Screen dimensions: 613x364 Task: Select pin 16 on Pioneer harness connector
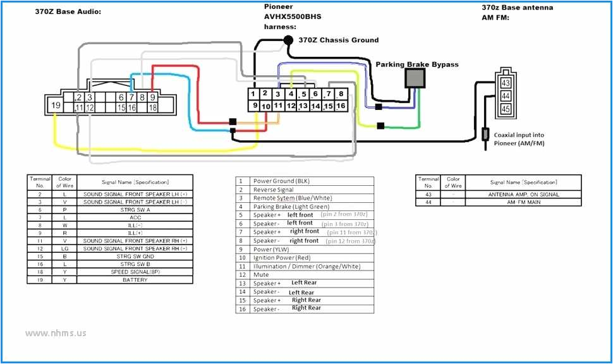[x=341, y=106]
